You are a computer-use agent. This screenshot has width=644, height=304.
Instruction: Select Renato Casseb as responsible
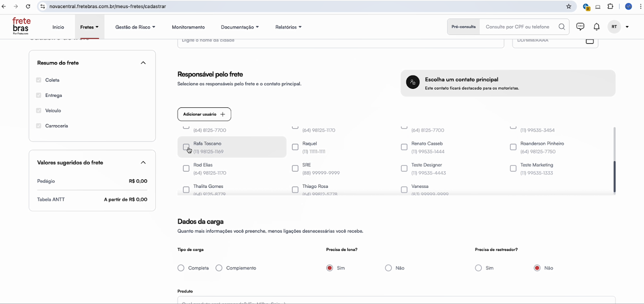(x=404, y=147)
